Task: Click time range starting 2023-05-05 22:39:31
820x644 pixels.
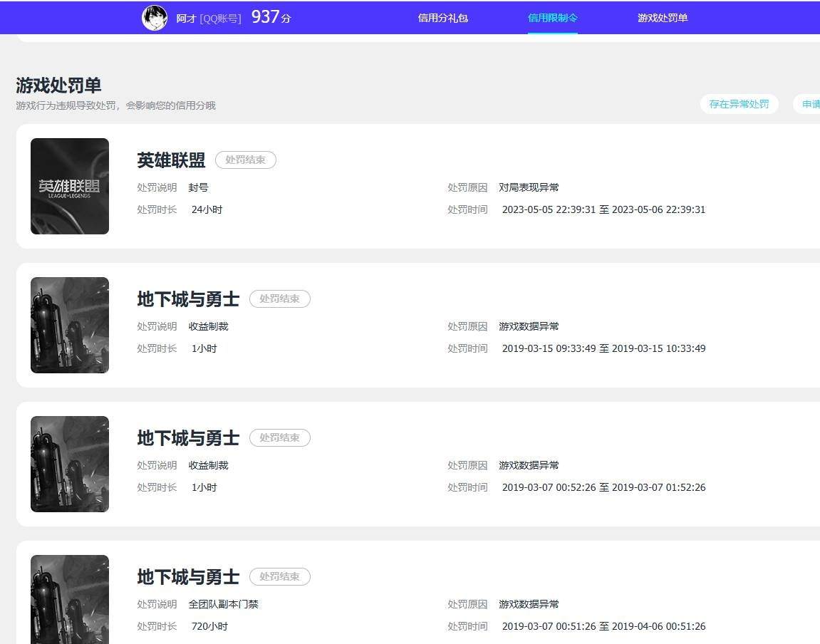Action: point(603,209)
